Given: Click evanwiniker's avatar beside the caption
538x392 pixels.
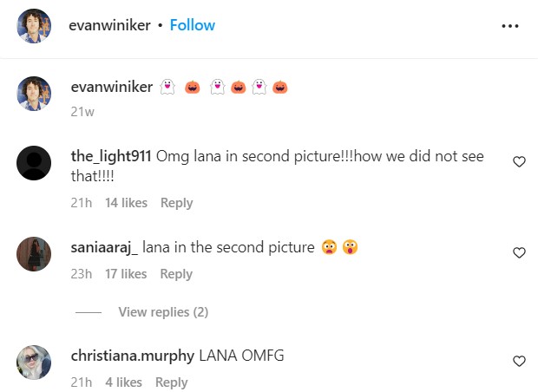Looking at the screenshot, I should tap(34, 94).
